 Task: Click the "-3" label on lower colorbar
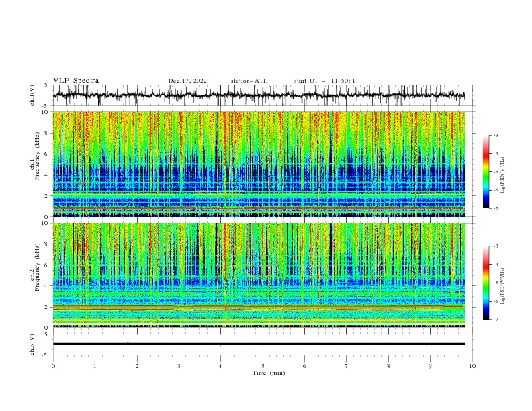496,246
